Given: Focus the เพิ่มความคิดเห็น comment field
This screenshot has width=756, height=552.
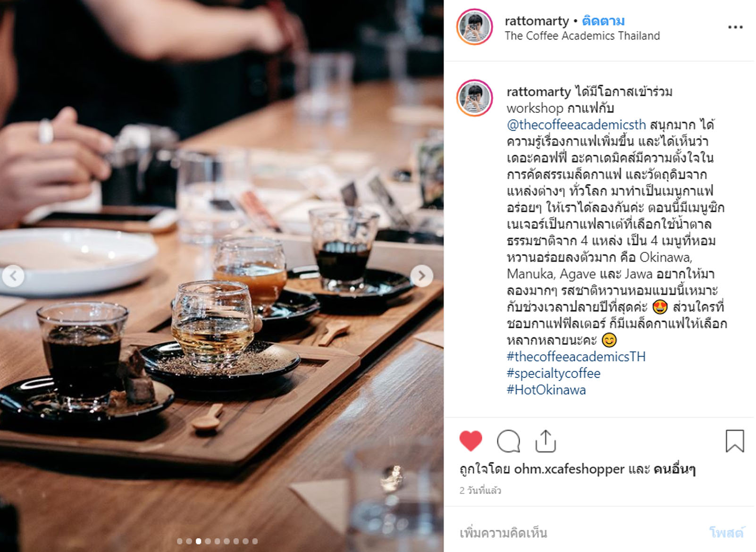Looking at the screenshot, I should (x=580, y=533).
